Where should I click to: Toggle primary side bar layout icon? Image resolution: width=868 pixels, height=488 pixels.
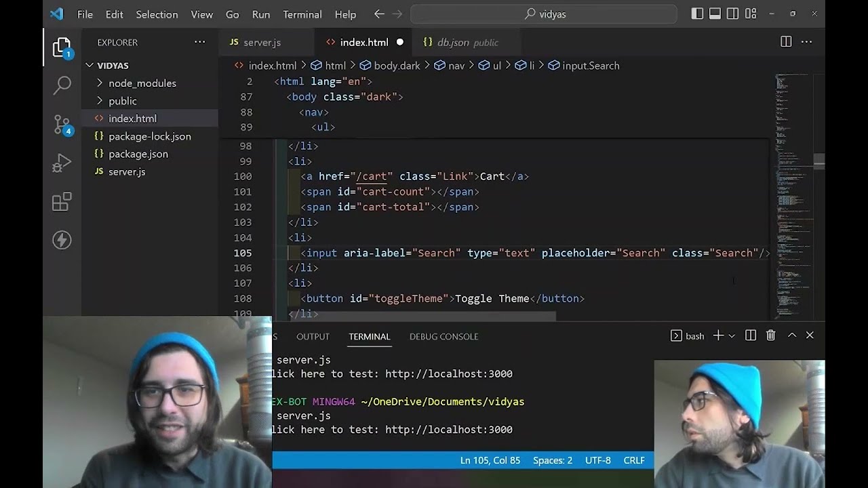click(697, 14)
